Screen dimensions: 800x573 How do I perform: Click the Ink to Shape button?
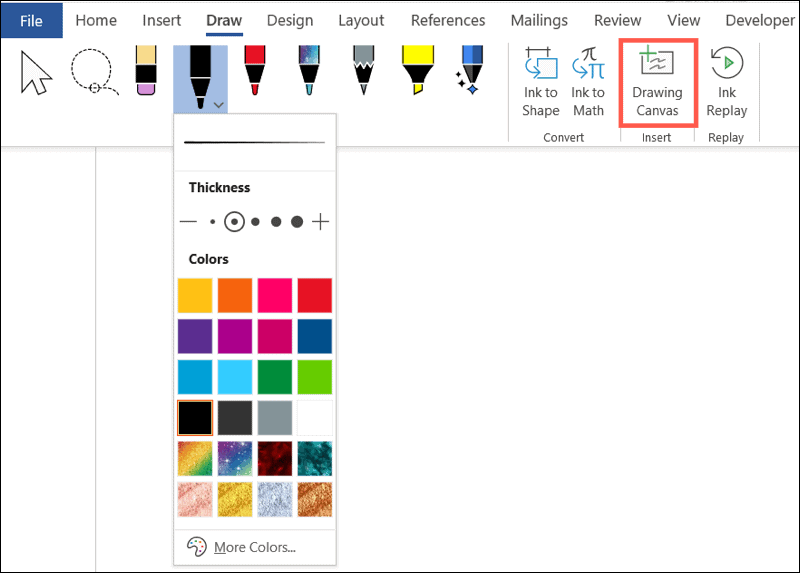tap(540, 83)
